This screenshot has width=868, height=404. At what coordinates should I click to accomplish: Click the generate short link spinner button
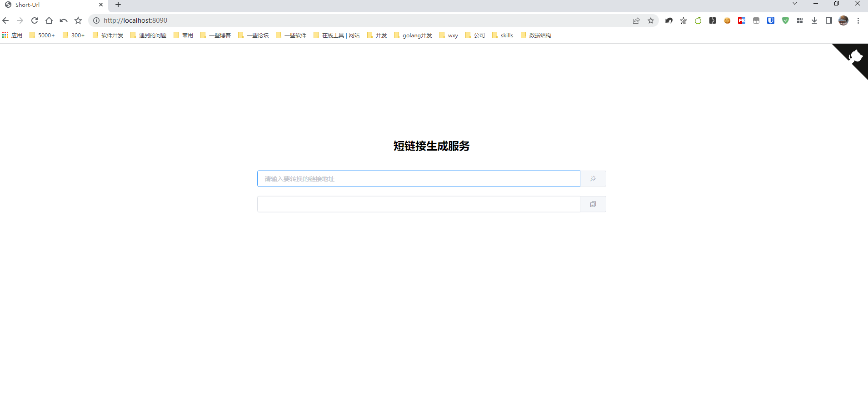pos(593,179)
